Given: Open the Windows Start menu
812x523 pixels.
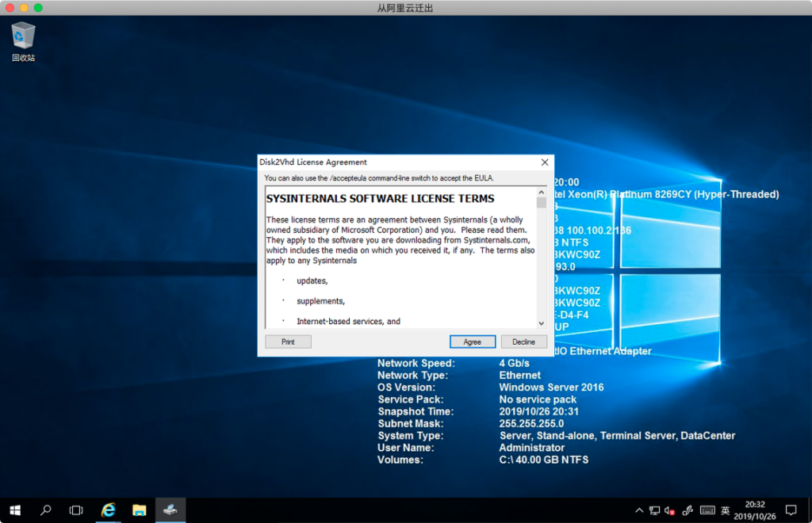Looking at the screenshot, I should 15,510.
